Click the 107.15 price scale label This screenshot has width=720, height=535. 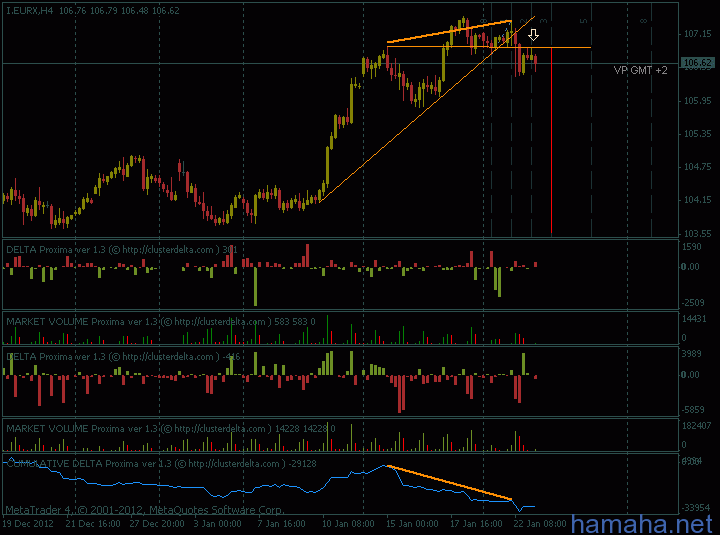tap(697, 34)
